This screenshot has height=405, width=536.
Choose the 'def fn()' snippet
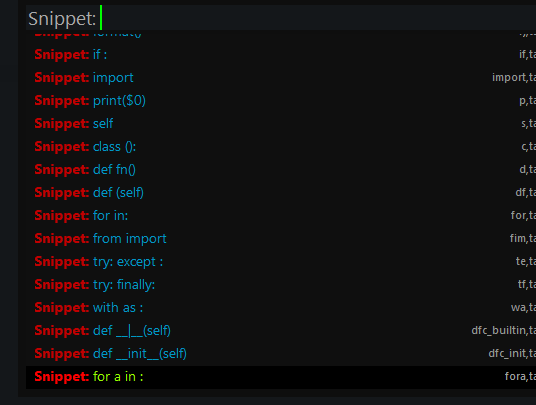pyautogui.click(x=281, y=170)
